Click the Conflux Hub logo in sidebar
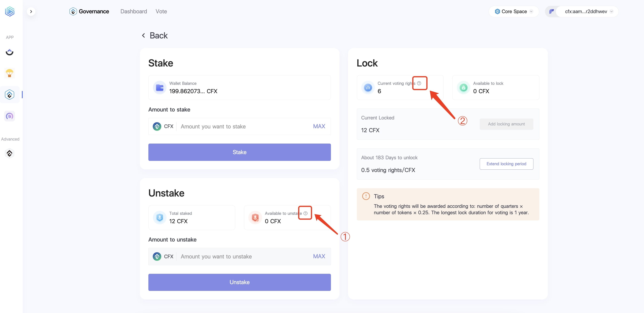 [10, 12]
